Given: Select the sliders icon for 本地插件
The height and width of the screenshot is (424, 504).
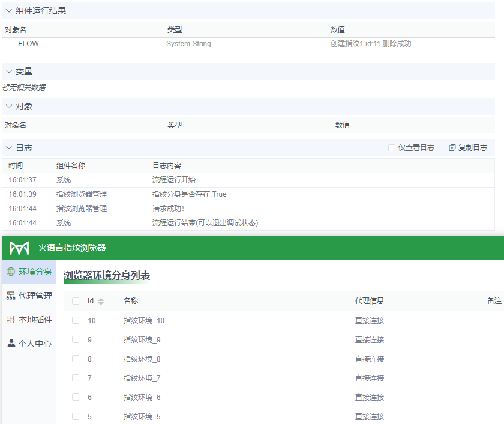Looking at the screenshot, I should click(11, 319).
